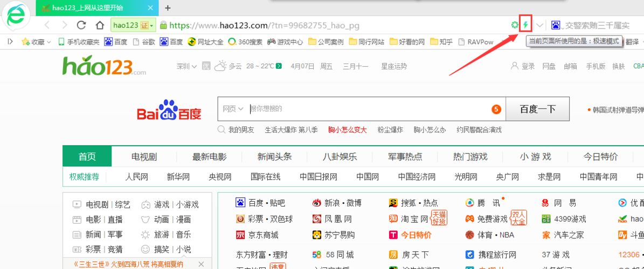The height and width of the screenshot is (269, 644).
Task: Open 电视剧 category in left panel
Action: 97,204
